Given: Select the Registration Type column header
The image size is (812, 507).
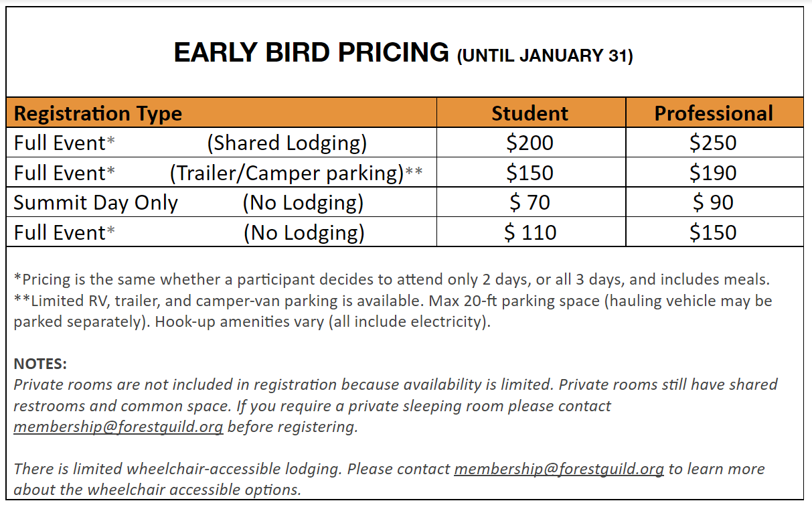Looking at the screenshot, I should (98, 113).
